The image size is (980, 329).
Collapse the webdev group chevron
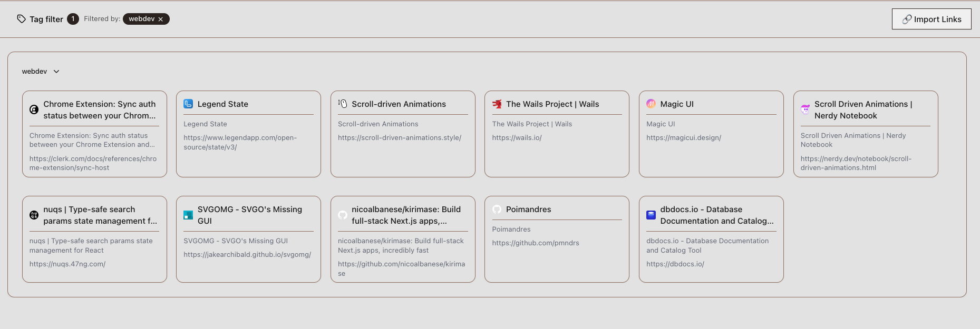(56, 72)
